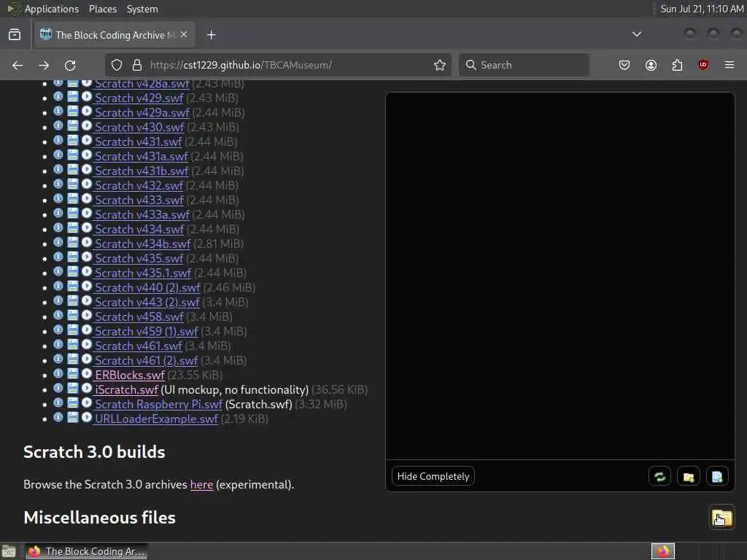Click the info icon for Scratch v432.swf
Viewport: 747px width, 560px height.
coord(58,184)
